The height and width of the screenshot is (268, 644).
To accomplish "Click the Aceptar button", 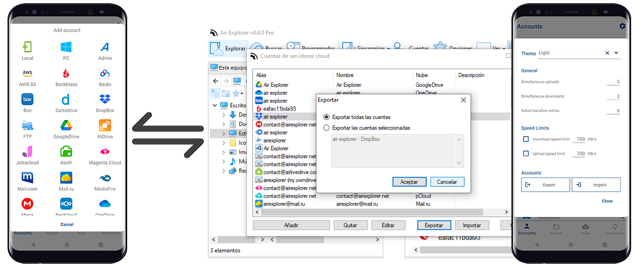I will [x=409, y=182].
